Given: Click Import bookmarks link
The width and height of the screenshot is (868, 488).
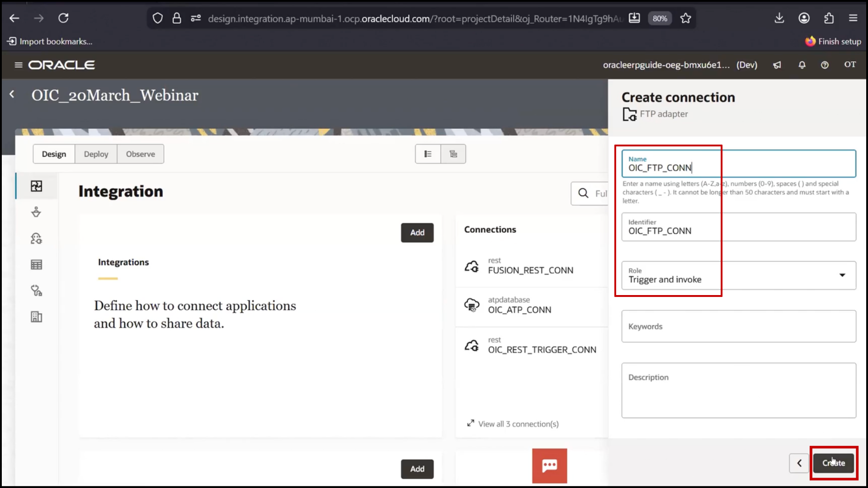Looking at the screenshot, I should 50,42.
